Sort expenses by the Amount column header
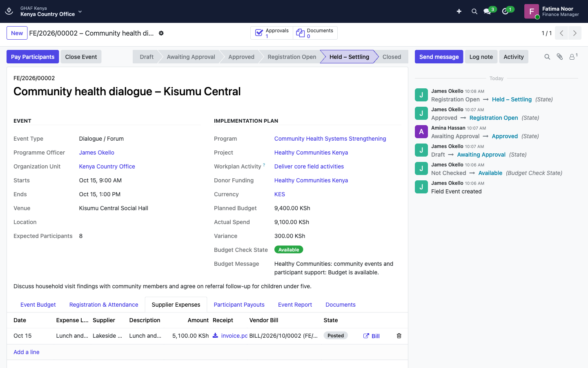The height and width of the screenshot is (368, 588). coord(198,320)
